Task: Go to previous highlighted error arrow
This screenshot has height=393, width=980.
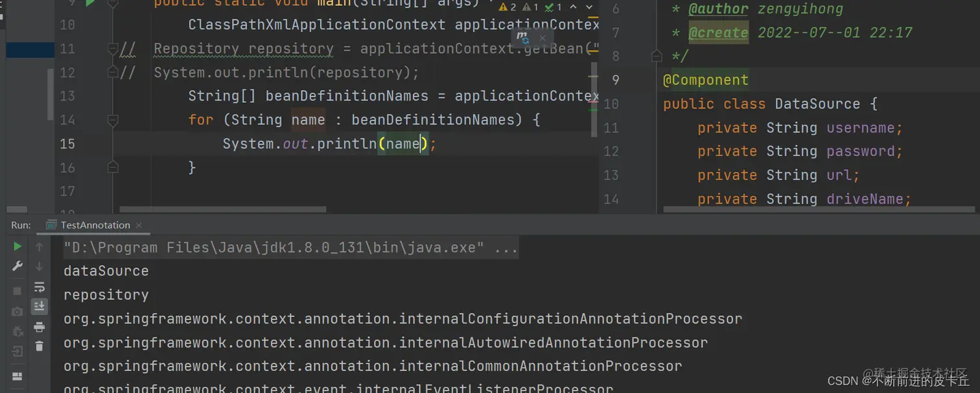Action: pyautogui.click(x=574, y=8)
